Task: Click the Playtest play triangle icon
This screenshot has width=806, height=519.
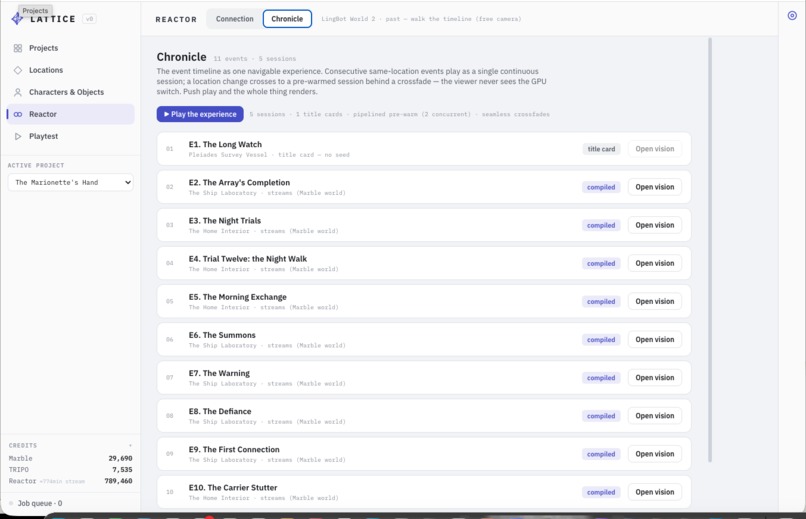Action: (18, 136)
